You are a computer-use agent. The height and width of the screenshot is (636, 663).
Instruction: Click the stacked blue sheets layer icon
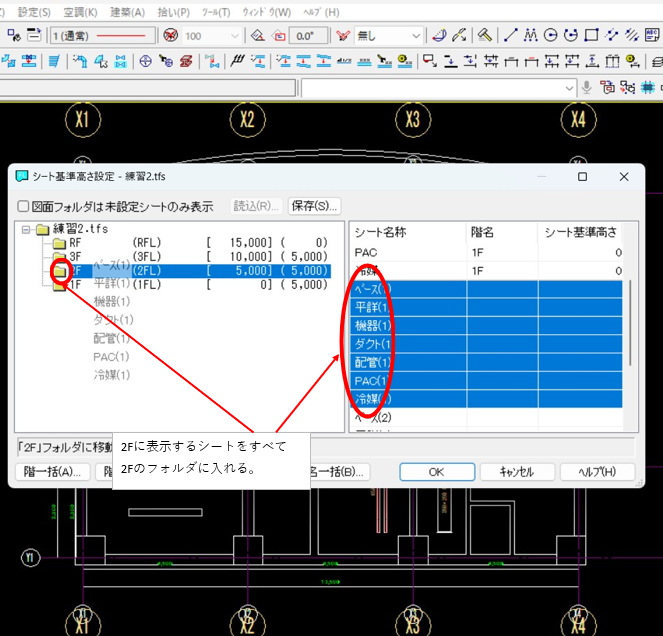pyautogui.click(x=54, y=61)
